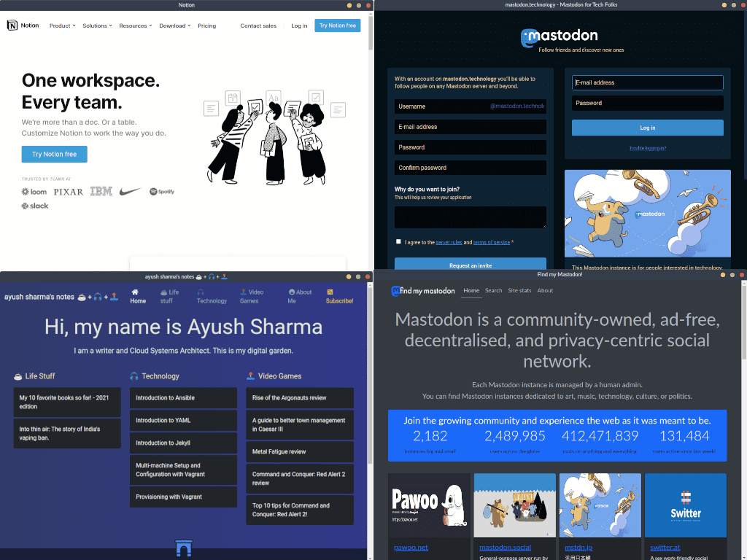Click the Spotify logo in Notion page
Screen dimensions: 747x560
click(x=162, y=192)
